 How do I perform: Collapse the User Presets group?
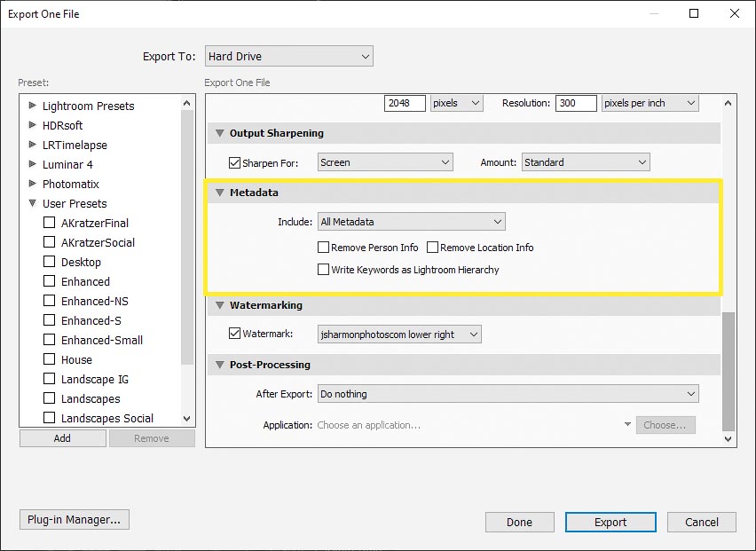[x=32, y=203]
